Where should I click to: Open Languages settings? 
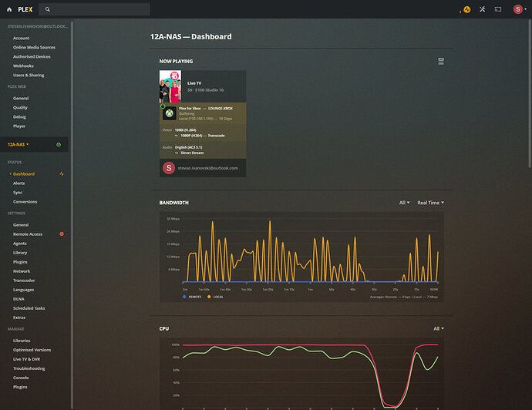(x=23, y=290)
